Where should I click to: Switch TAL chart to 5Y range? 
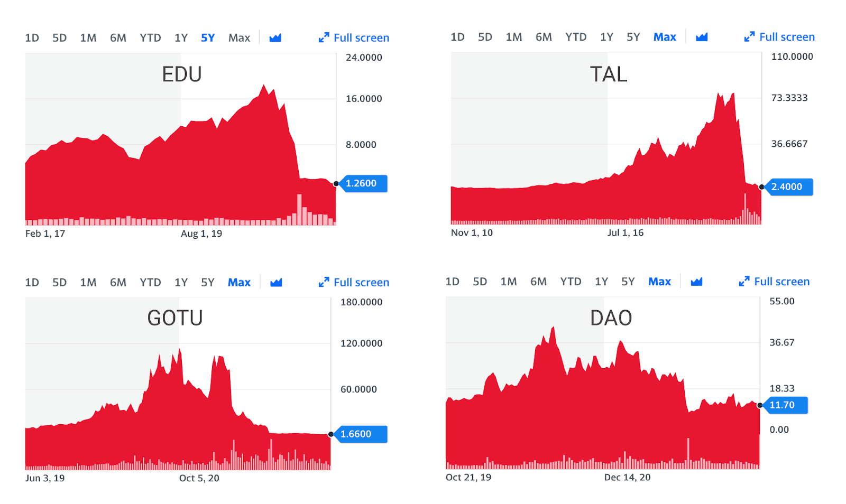tap(633, 37)
